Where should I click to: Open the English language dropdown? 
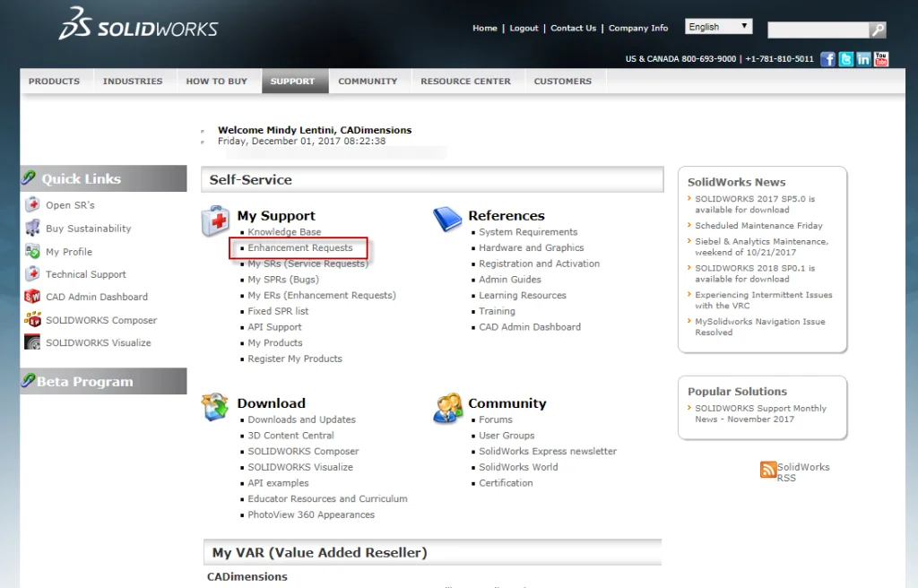tap(717, 26)
